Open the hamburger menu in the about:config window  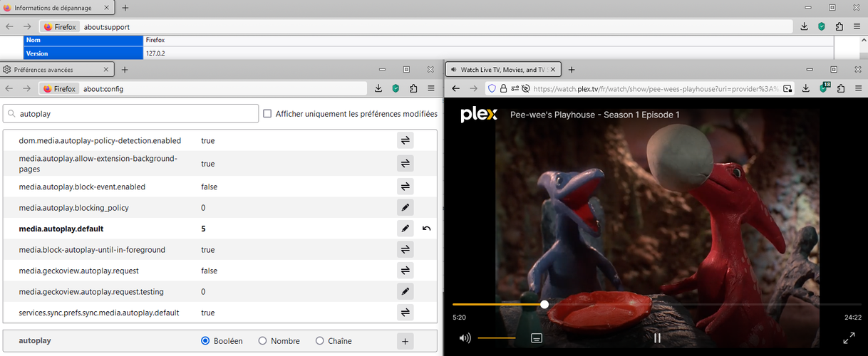coord(430,88)
